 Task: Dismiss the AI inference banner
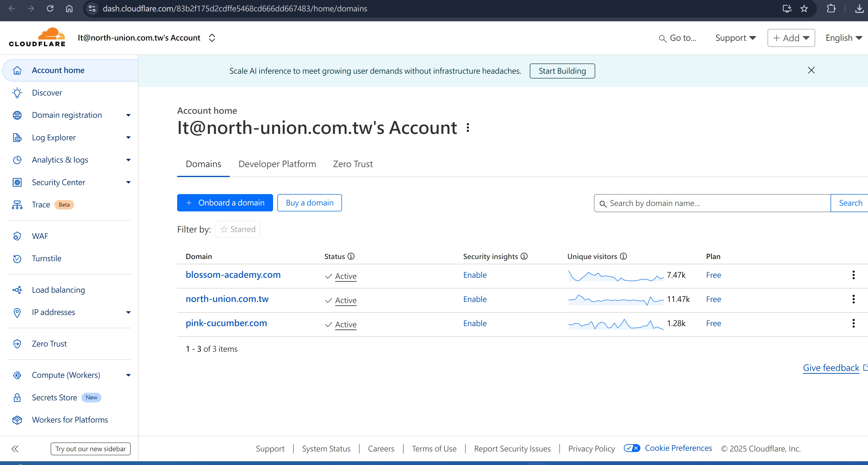[x=811, y=70]
